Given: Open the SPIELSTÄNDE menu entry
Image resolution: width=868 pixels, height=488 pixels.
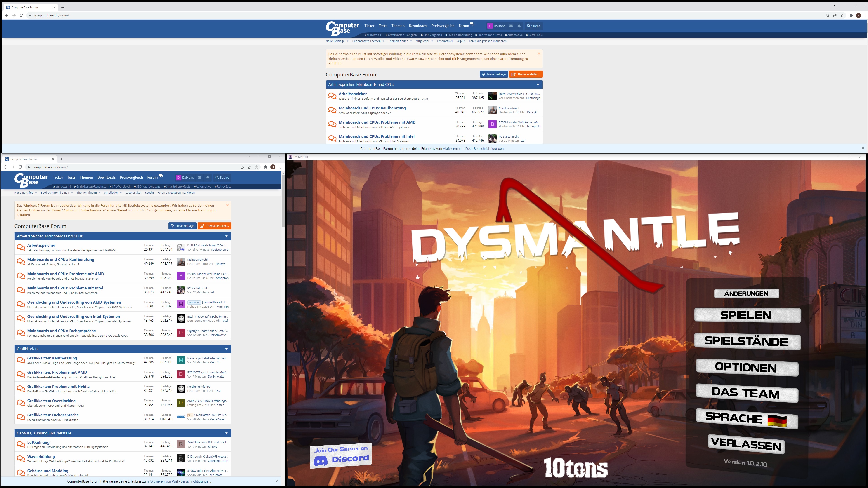Looking at the screenshot, I should coord(746,341).
